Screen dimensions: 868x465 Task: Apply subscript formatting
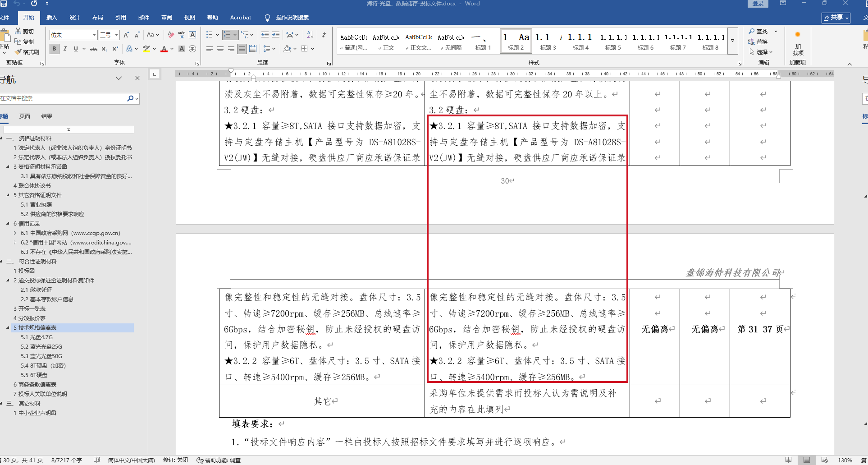(105, 49)
